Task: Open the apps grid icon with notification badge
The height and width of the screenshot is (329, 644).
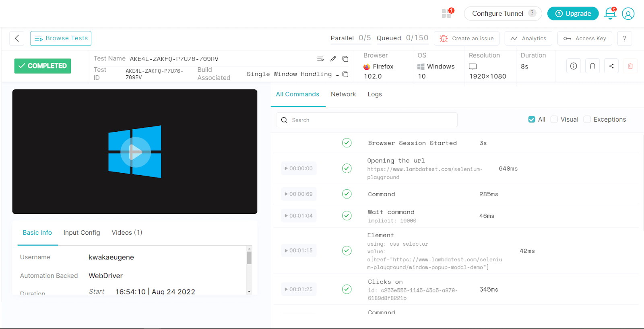Action: point(447,13)
